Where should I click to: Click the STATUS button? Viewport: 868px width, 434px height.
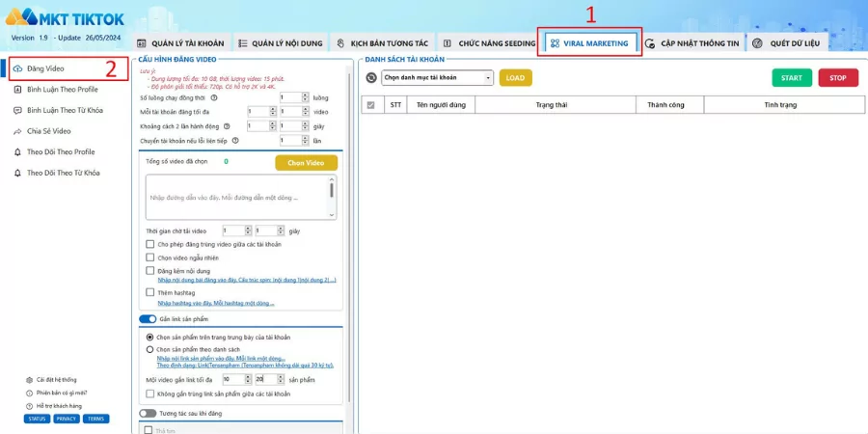(x=37, y=420)
